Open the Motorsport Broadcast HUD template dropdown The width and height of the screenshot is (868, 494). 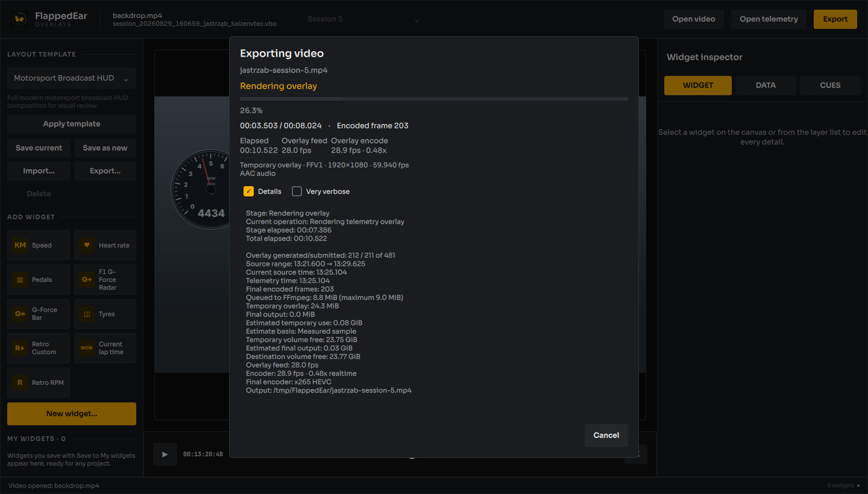coord(72,78)
